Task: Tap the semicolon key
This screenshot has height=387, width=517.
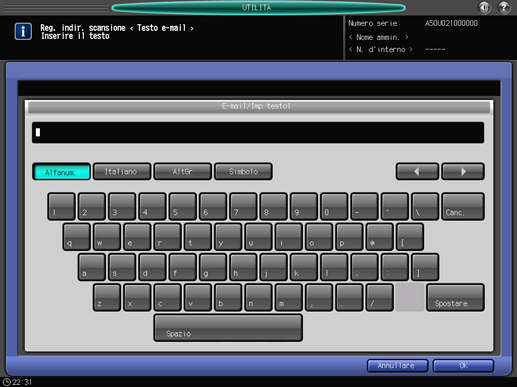Action: [x=365, y=267]
